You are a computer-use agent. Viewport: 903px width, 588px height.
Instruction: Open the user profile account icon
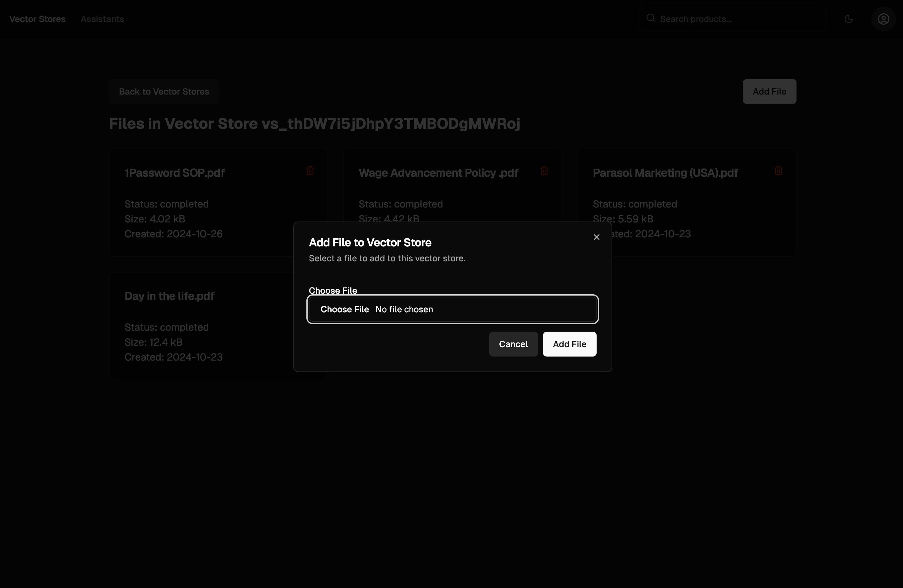pos(884,19)
